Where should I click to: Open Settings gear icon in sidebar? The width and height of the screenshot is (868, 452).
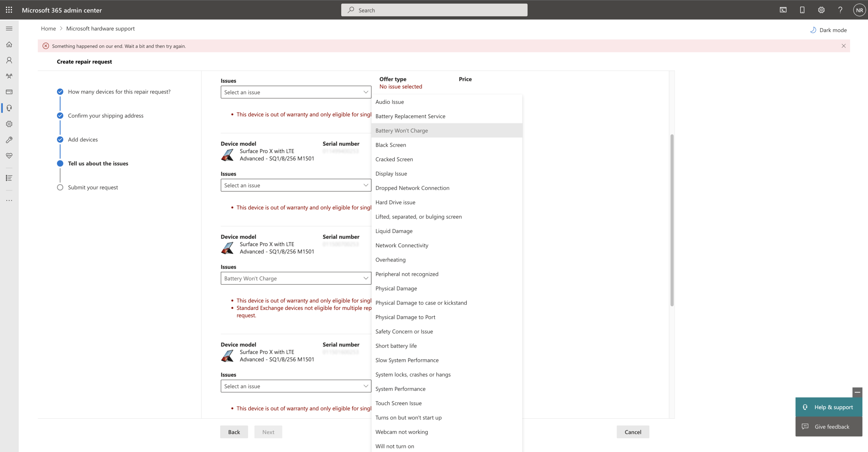(x=9, y=124)
